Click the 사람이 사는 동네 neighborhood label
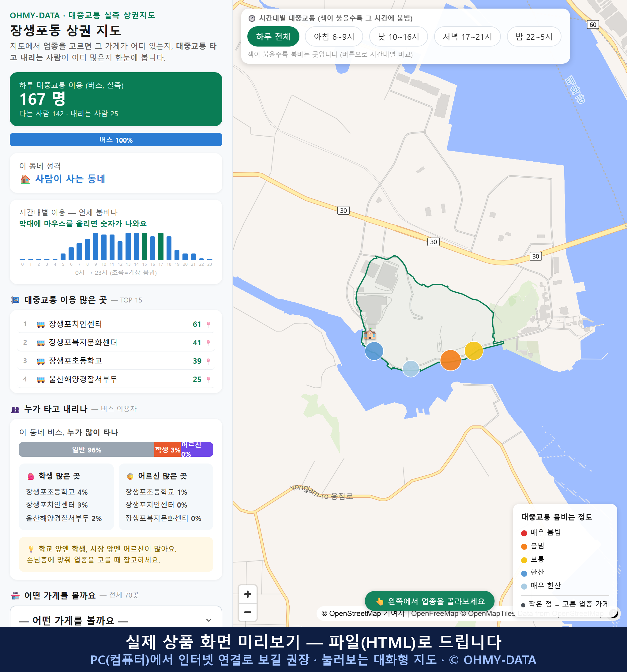The width and height of the screenshot is (627, 672). (x=70, y=179)
